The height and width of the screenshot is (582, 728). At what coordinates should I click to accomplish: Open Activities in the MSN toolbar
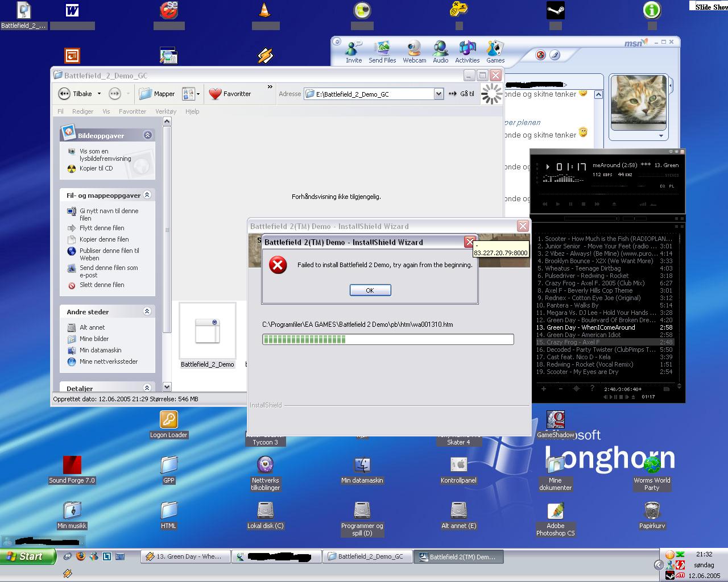point(468,52)
